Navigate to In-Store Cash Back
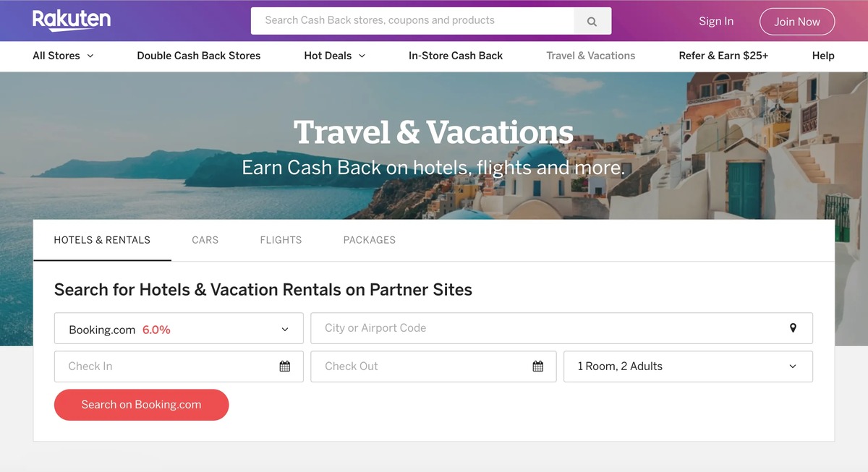This screenshot has height=472, width=868. point(455,56)
